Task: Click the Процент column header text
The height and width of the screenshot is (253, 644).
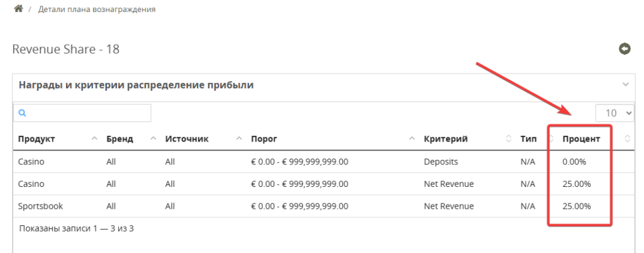Action: pyautogui.click(x=581, y=139)
